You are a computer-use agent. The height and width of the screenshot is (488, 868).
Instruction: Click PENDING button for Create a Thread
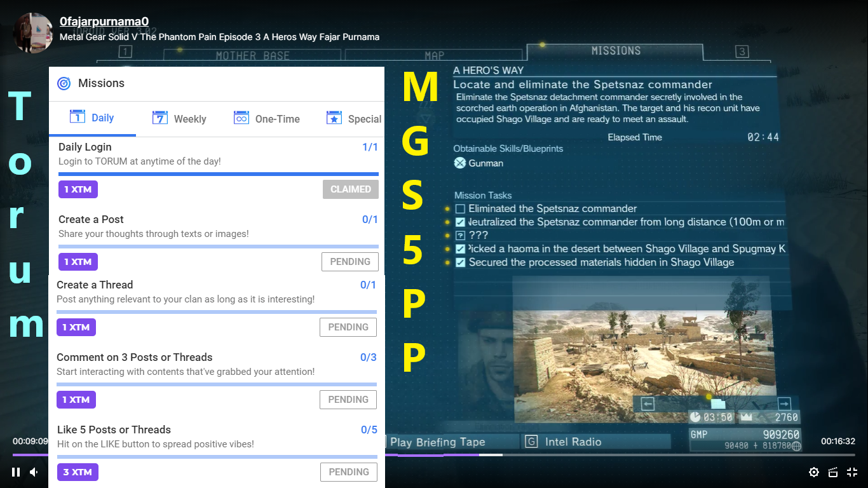348,327
